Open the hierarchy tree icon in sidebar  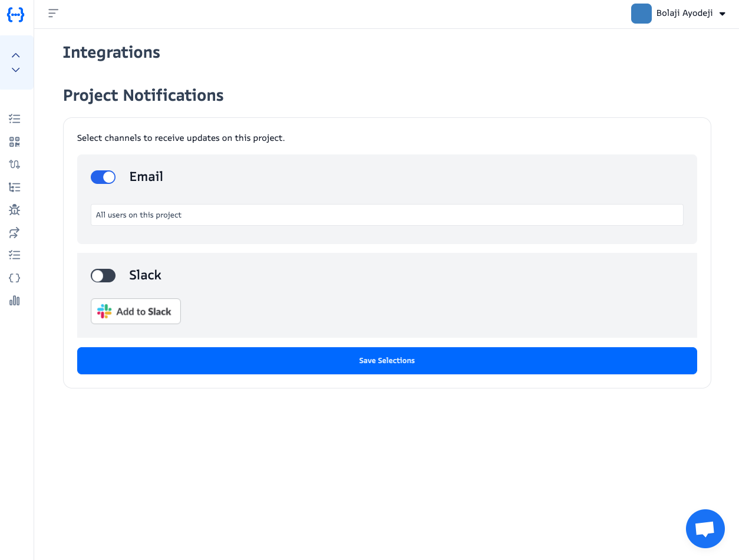pyautogui.click(x=14, y=186)
